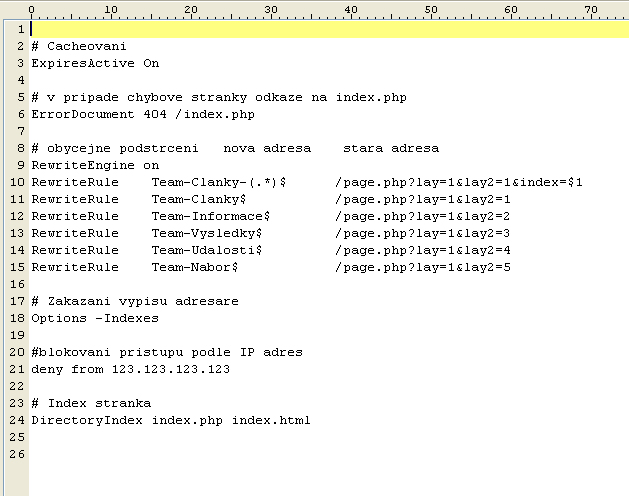The height and width of the screenshot is (496, 629).
Task: Click Team-Vysledky$ on line 13
Action: pos(207,233)
